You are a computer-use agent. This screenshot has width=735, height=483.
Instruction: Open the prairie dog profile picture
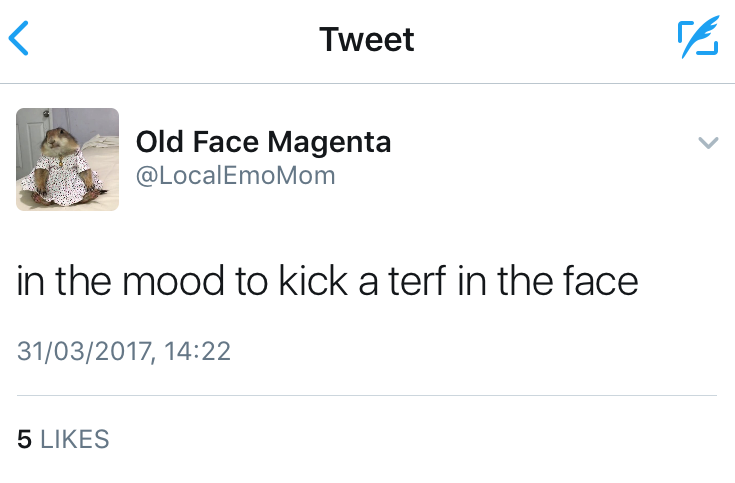point(67,159)
